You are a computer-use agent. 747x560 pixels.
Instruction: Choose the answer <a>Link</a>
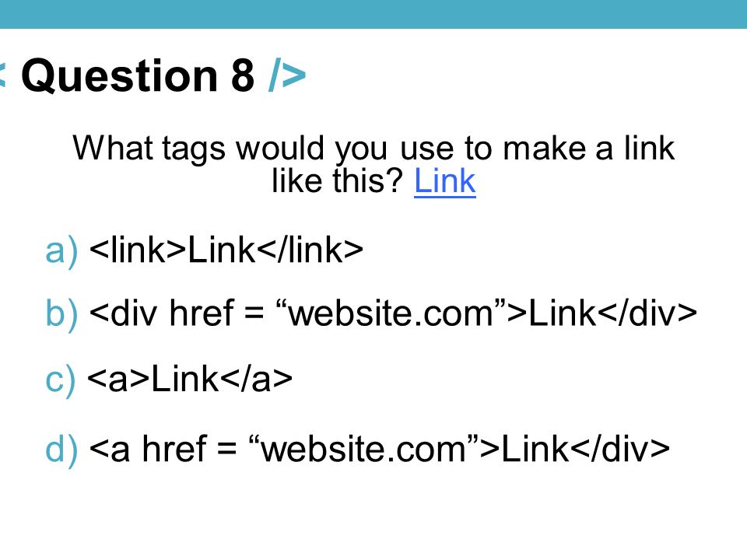(x=190, y=379)
